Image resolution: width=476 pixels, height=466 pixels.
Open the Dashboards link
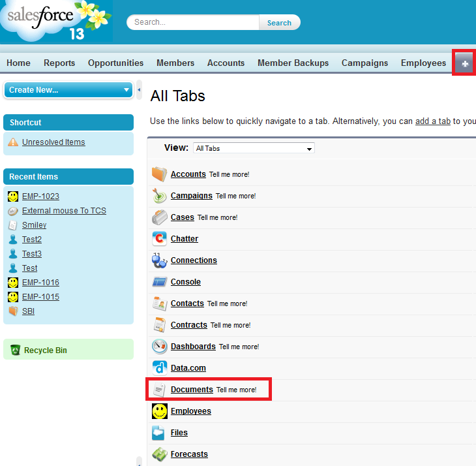(x=193, y=347)
